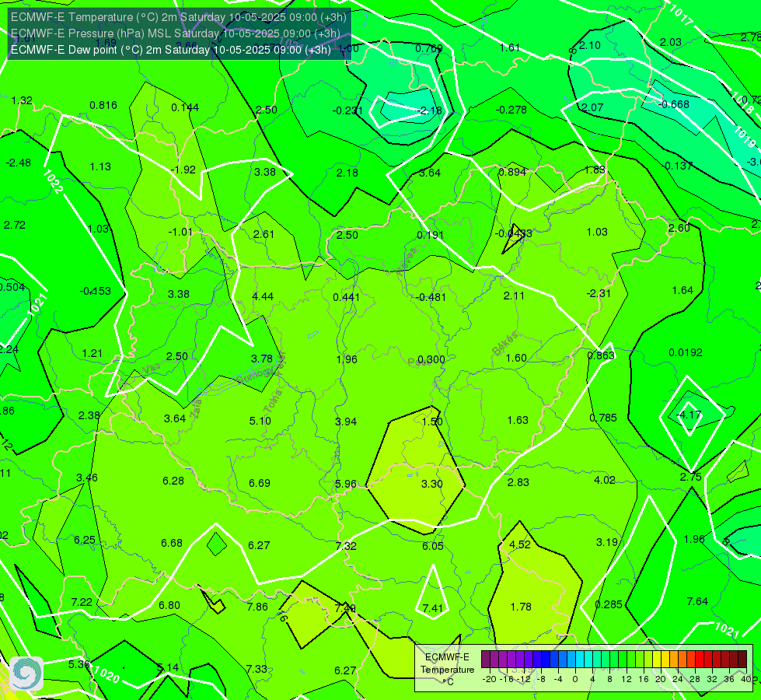
Task: Click the dew point value -0.453
Action: tap(95, 292)
